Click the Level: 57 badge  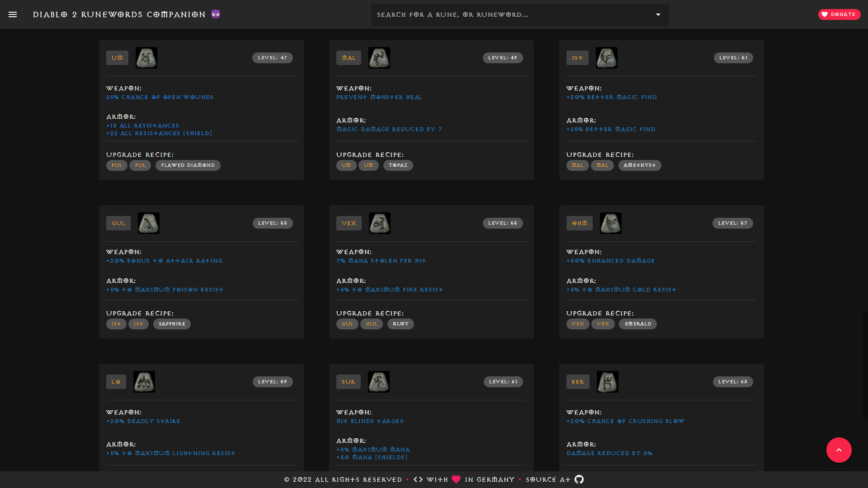click(733, 223)
